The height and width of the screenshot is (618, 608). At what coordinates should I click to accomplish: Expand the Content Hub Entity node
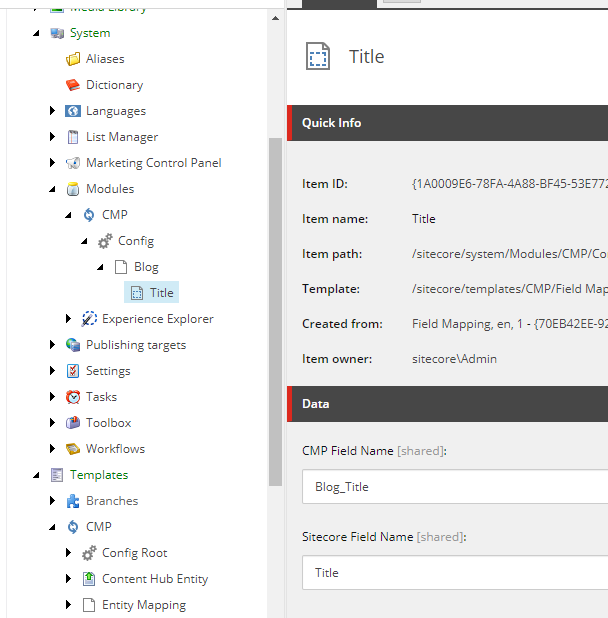(68, 579)
